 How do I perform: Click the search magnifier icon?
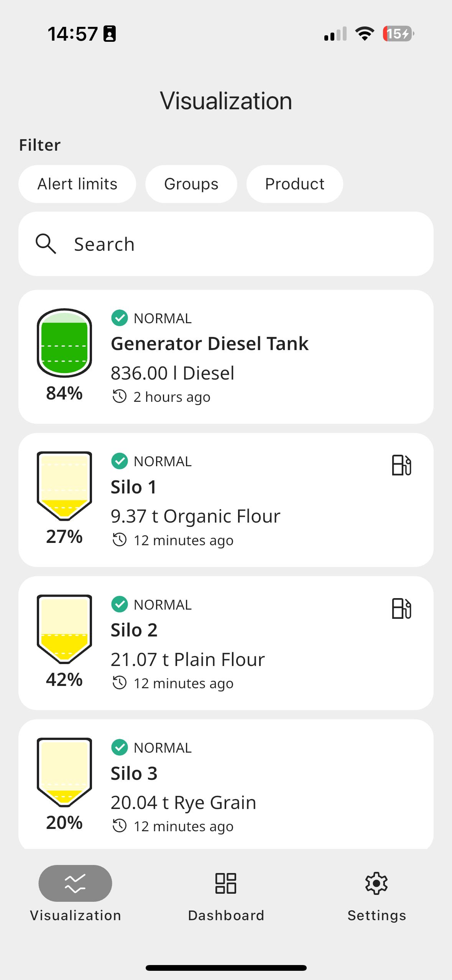pos(46,244)
